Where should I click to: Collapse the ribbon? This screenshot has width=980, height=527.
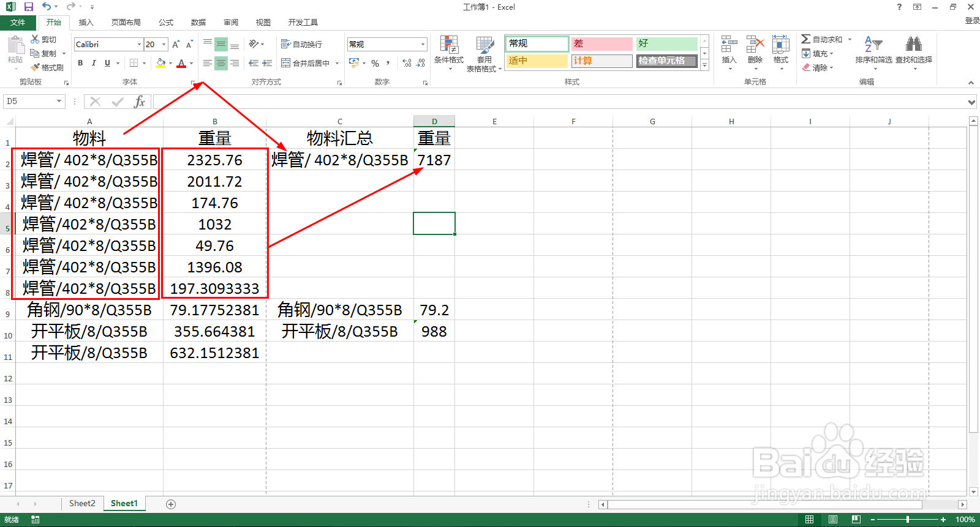[971, 83]
